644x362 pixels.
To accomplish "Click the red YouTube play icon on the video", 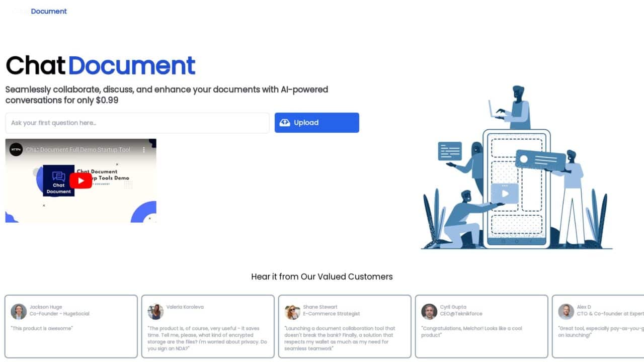I will pos(80,180).
